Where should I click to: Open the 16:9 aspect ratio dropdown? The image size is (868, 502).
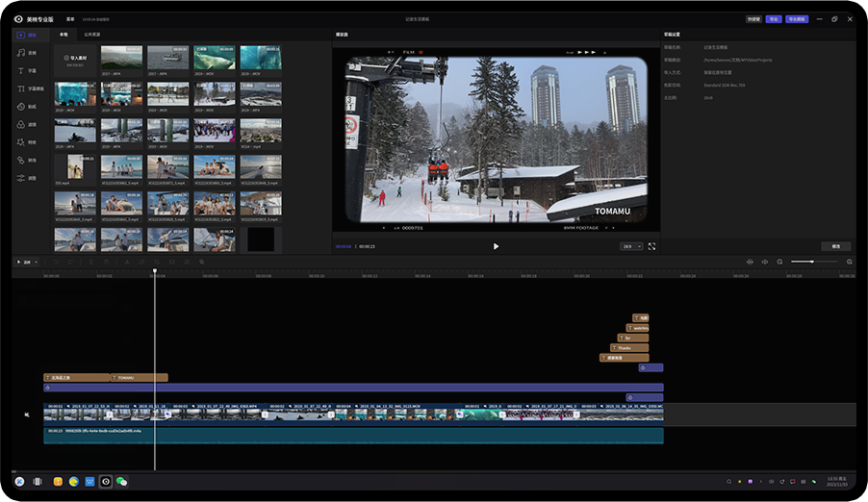pyautogui.click(x=631, y=246)
